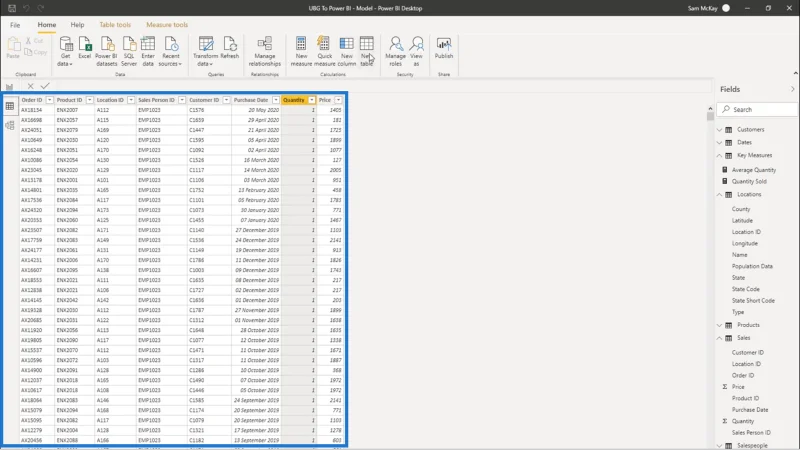Click the table vertical scrollbar thumb
This screenshot has height=450, width=800.
click(x=710, y=116)
